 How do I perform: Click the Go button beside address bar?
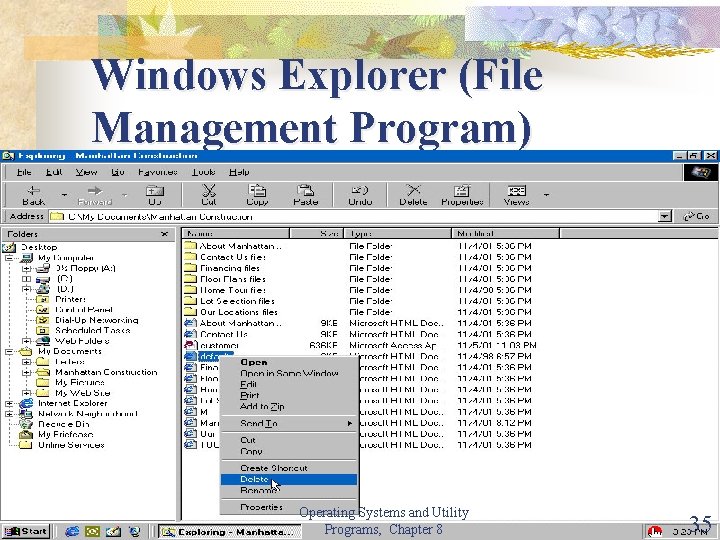[697, 216]
